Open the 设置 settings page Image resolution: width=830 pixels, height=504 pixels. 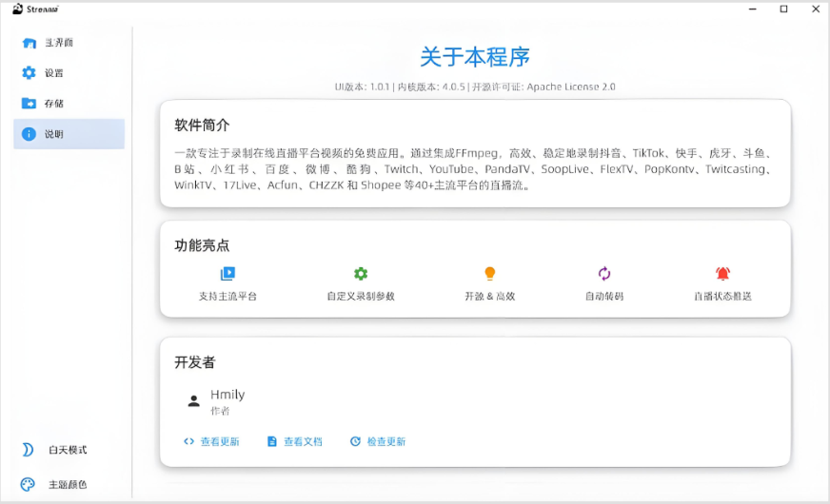coord(69,73)
